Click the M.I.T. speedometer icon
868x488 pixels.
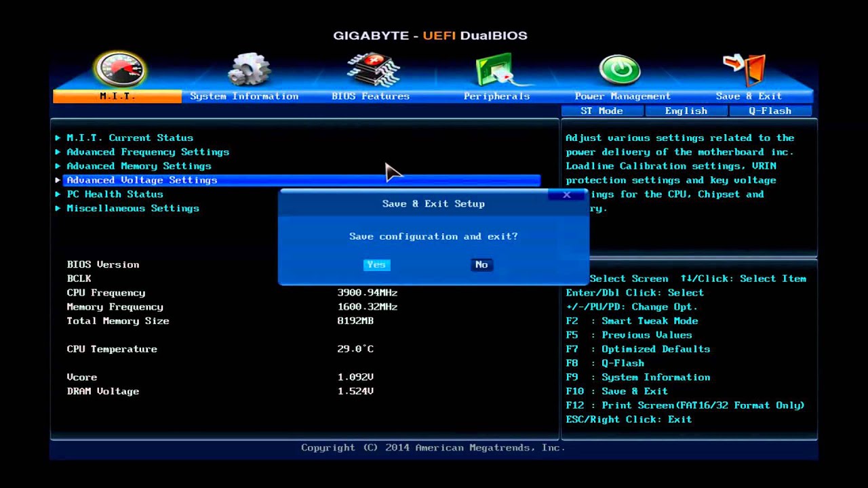click(x=121, y=69)
